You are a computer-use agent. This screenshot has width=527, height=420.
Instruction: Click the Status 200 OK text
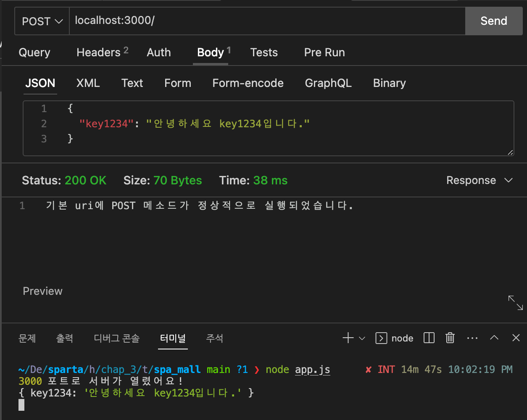pos(64,181)
